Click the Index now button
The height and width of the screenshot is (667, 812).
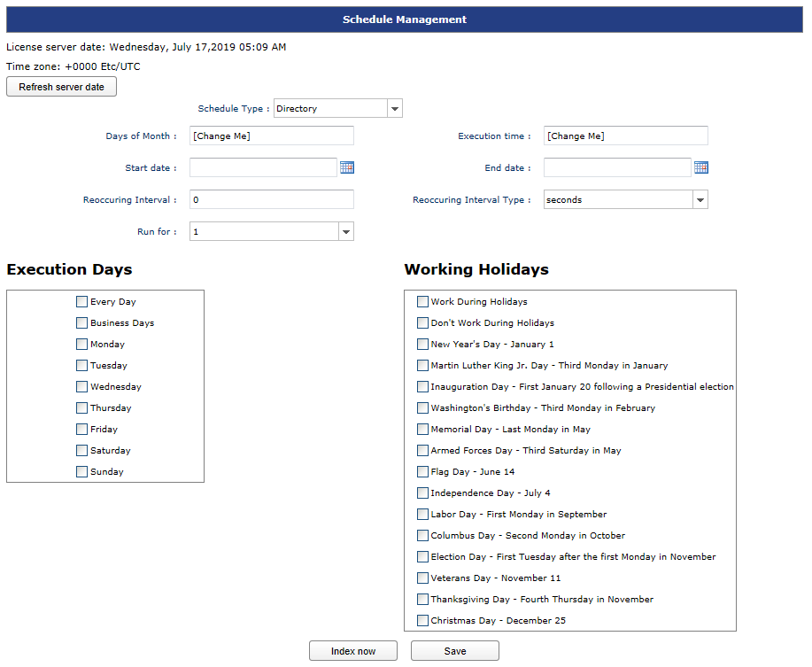point(353,651)
